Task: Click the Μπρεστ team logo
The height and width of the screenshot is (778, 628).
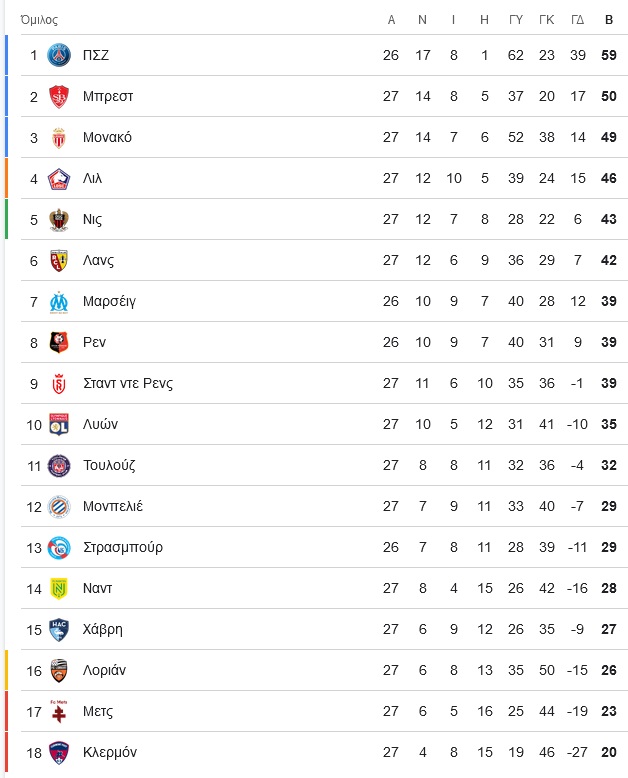Action: pos(59,96)
